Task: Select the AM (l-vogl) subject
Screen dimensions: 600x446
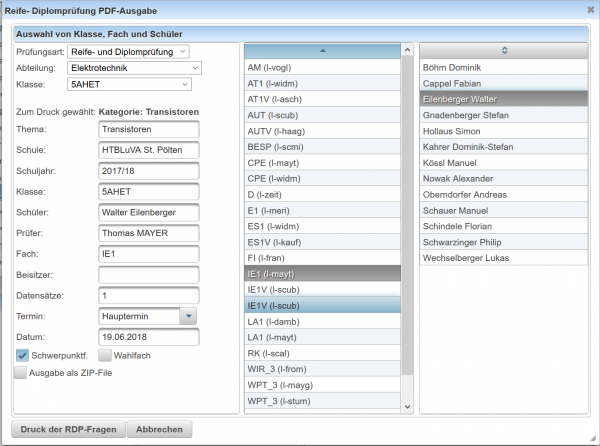Action: point(321,67)
